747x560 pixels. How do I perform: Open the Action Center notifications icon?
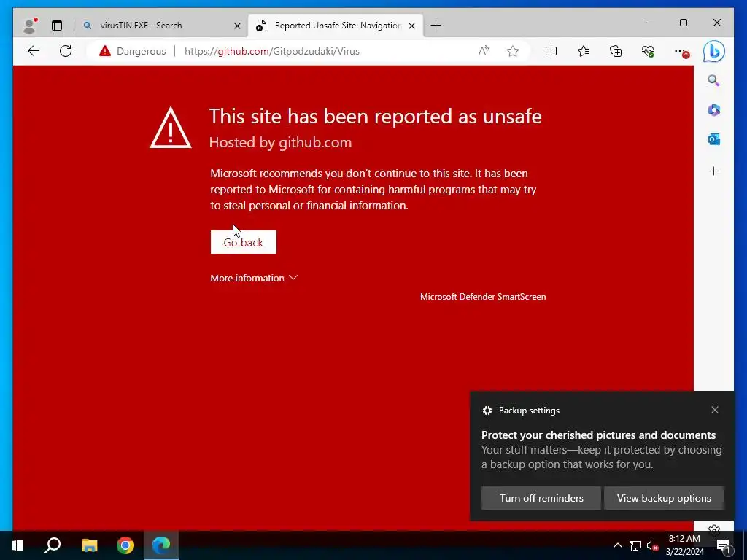(723, 545)
